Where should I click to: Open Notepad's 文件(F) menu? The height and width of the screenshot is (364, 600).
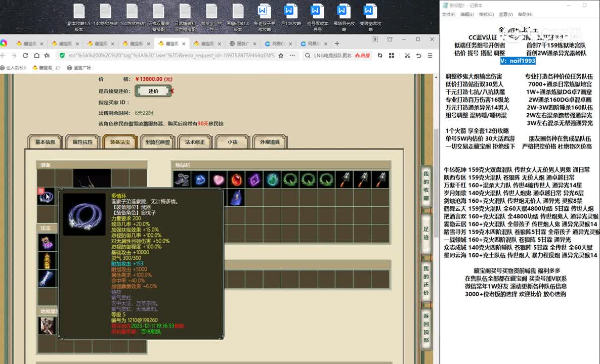tap(448, 14)
